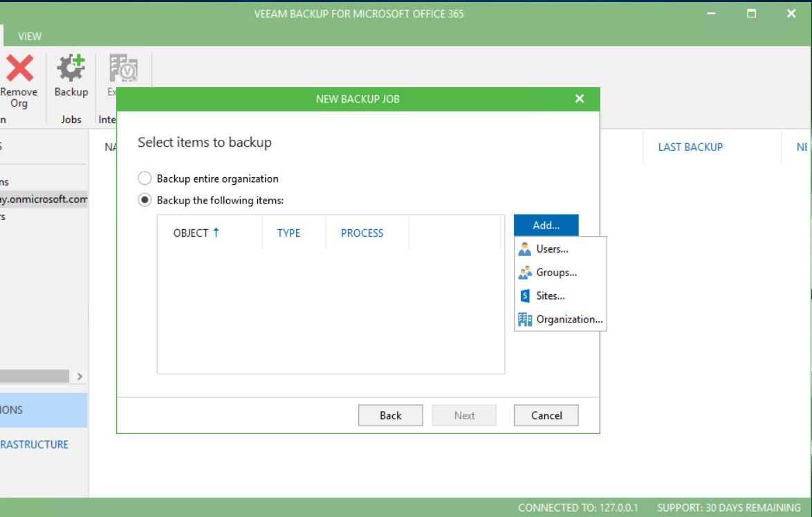The height and width of the screenshot is (517, 812).
Task: Select Backup the following items radio button
Action: click(x=145, y=201)
